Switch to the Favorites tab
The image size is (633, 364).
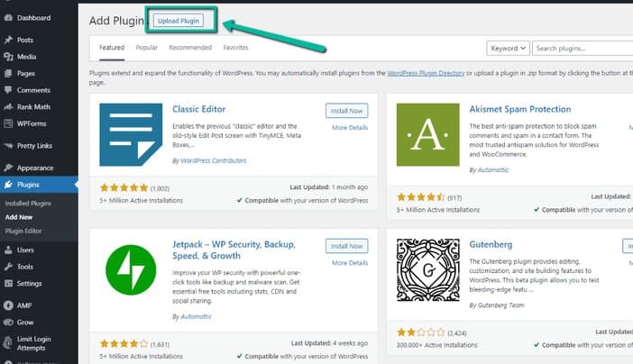(235, 48)
